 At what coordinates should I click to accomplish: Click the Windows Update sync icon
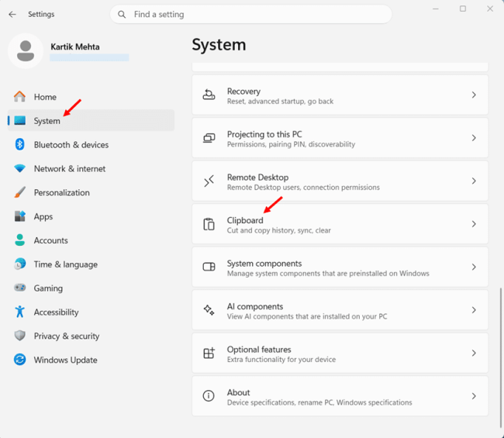pos(20,359)
